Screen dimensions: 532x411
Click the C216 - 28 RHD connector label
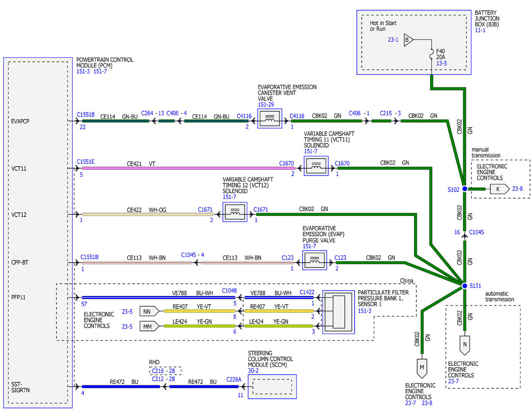(164, 371)
